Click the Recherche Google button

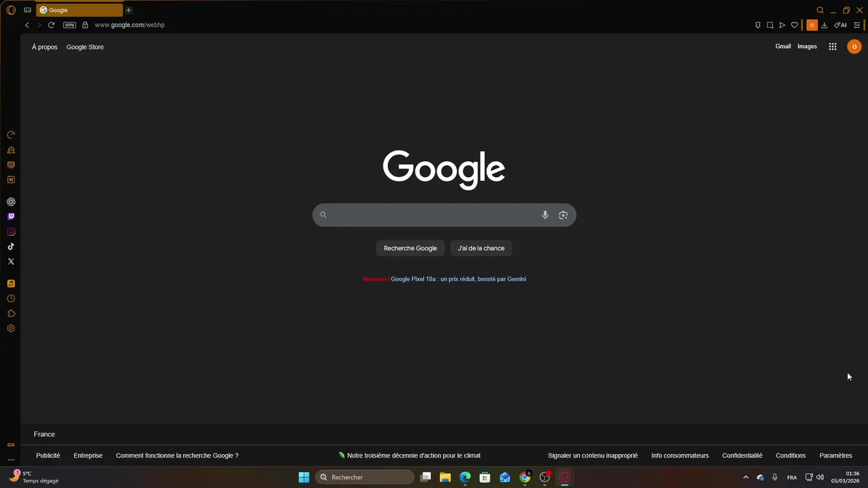[410, 248]
